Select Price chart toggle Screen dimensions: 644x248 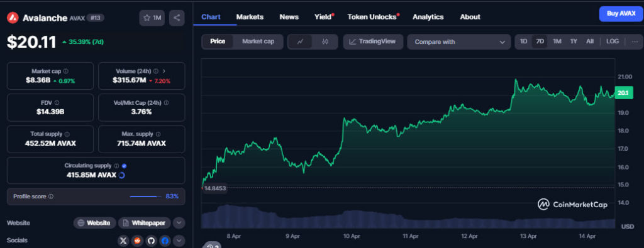pos(218,41)
